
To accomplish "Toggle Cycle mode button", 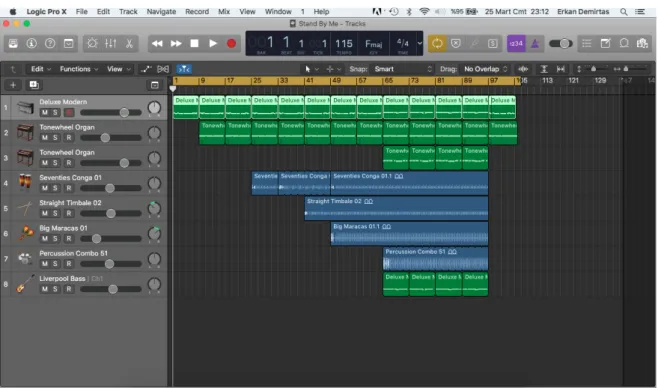I will point(437,43).
